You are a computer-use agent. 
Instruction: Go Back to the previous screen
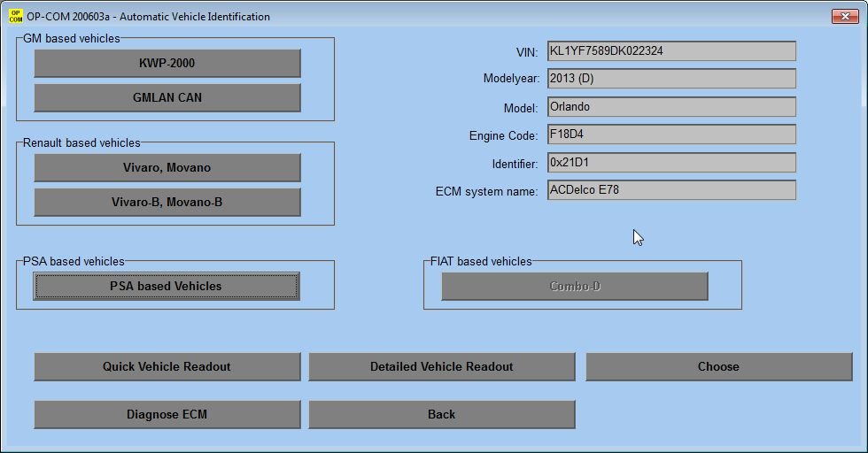(442, 415)
